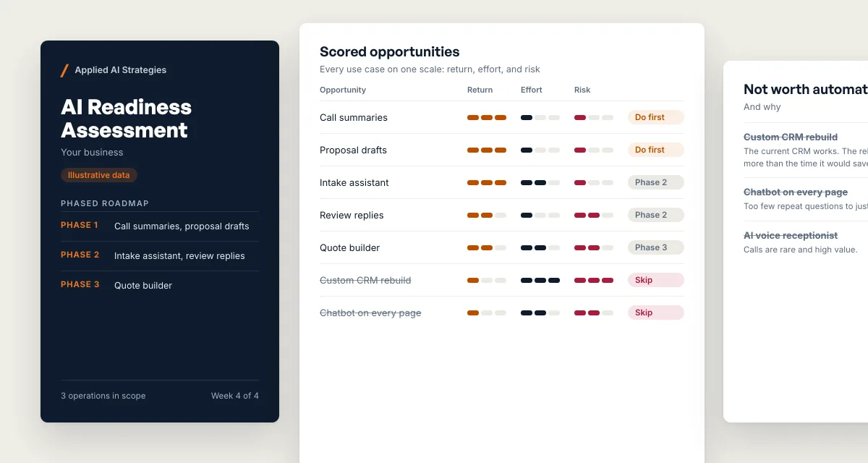Image resolution: width=868 pixels, height=463 pixels.
Task: Click the Return score meter for Call summaries
Action: 487,117
